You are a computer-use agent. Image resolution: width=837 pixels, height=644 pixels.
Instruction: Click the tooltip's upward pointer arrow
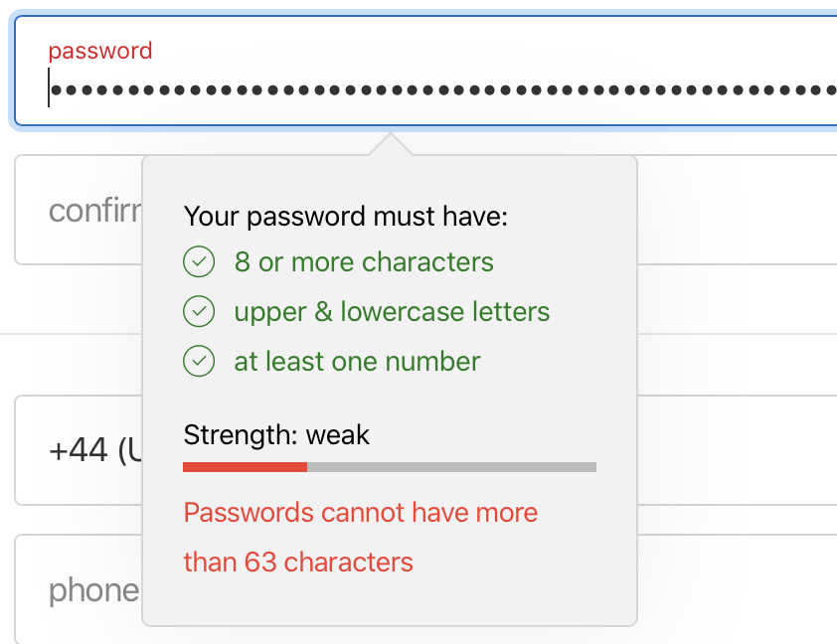click(391, 145)
